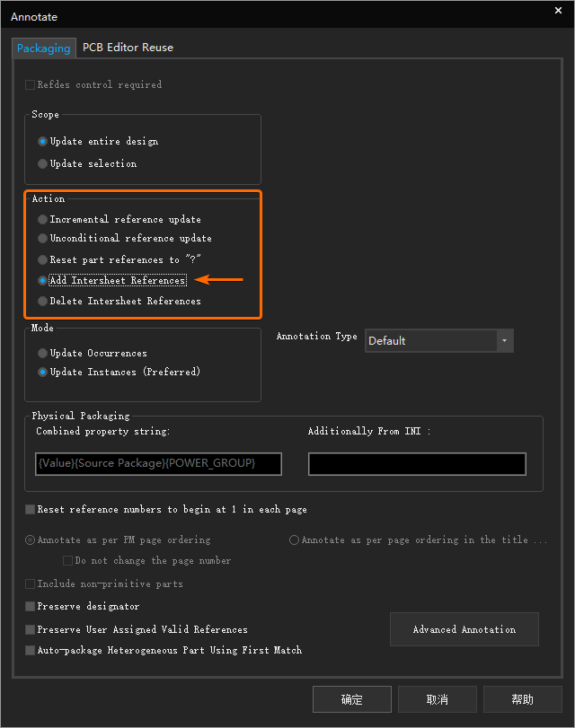Screen dimensions: 575x728
Task: Enable Reset reference numbers in each page
Action: tap(31, 510)
